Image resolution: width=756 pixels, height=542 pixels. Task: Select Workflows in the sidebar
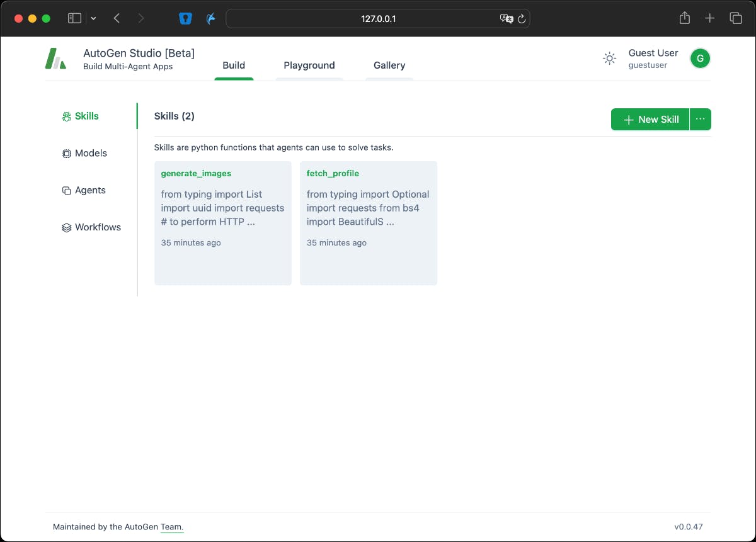click(x=98, y=228)
